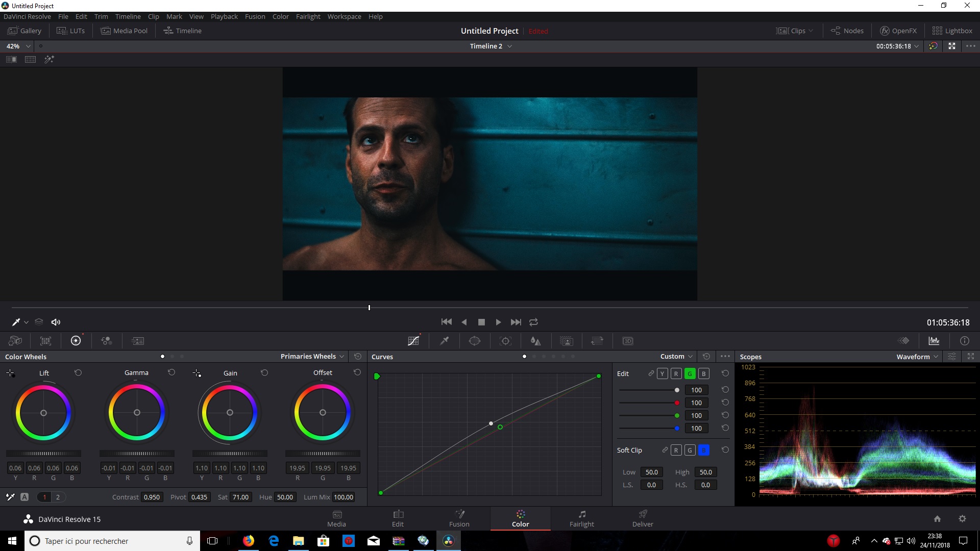
Task: Open the Timeline 2 selector dropdown
Action: [x=491, y=46]
